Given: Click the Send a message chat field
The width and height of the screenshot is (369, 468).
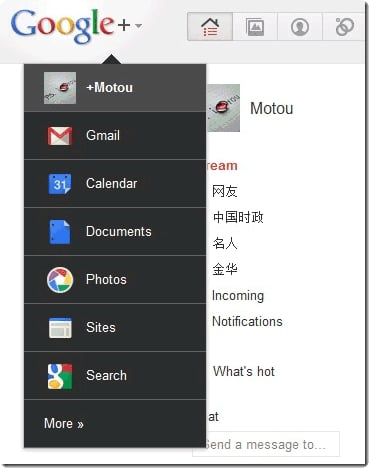Looking at the screenshot, I should coord(266,444).
